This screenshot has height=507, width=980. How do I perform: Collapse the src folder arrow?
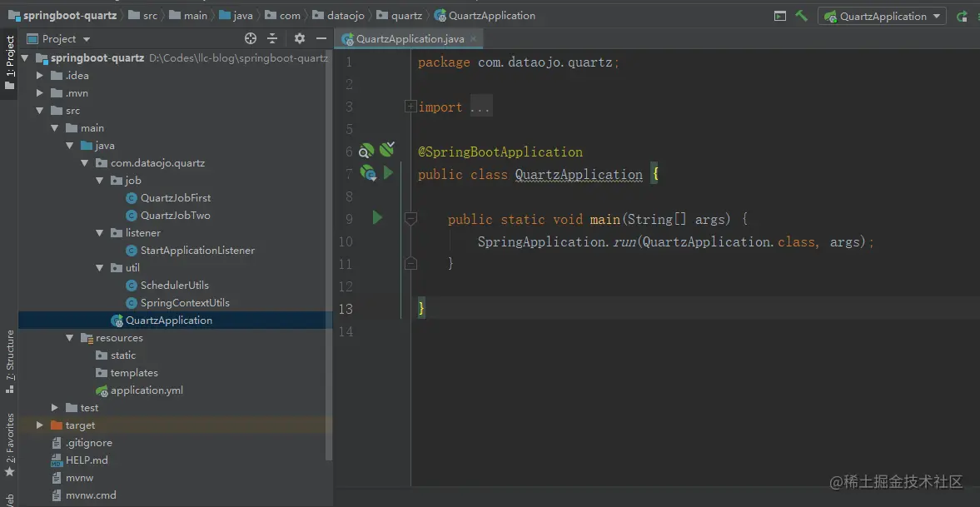point(40,111)
